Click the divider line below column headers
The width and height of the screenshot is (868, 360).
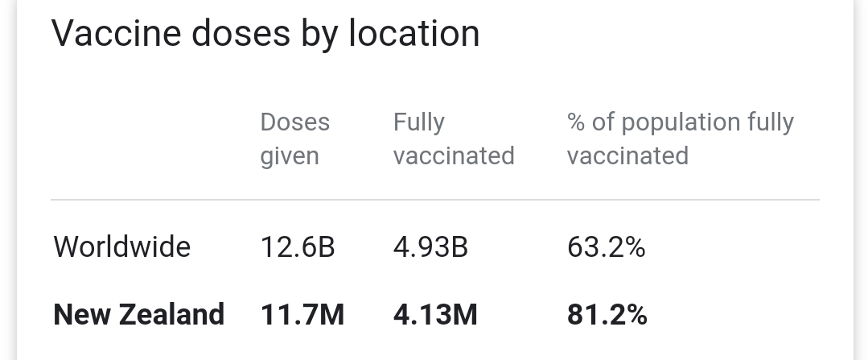click(435, 200)
